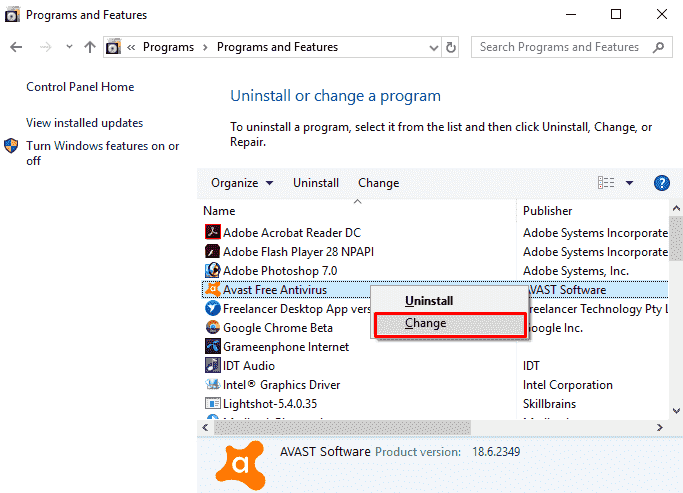Open Control Panel Home link
683x493 pixels.
(80, 87)
